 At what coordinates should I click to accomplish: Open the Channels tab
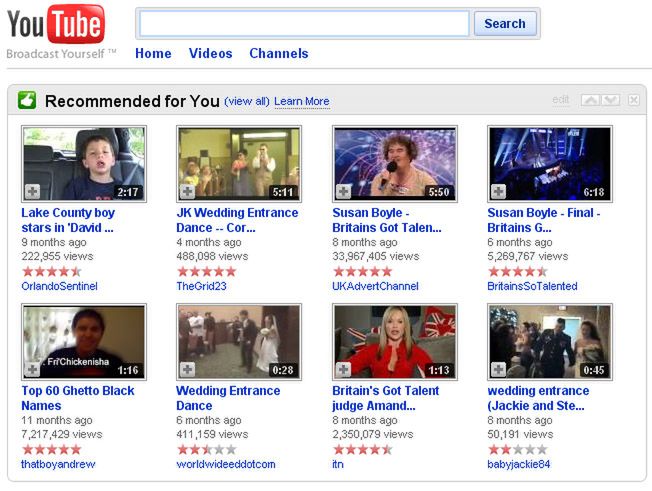279,54
